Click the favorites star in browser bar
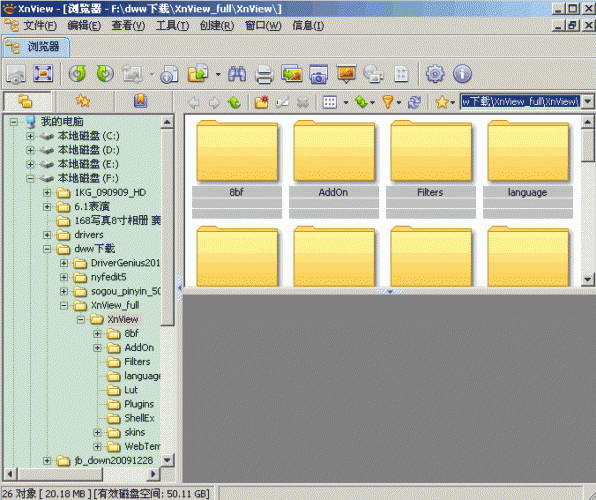596x500 pixels. (x=442, y=102)
